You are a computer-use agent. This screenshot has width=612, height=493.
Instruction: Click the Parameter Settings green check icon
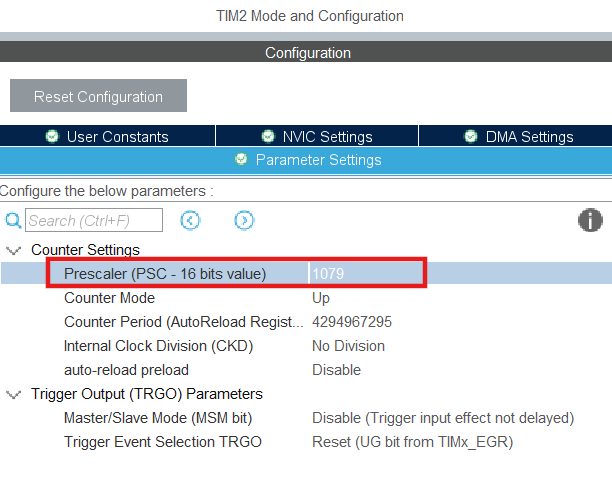pyautogui.click(x=241, y=160)
